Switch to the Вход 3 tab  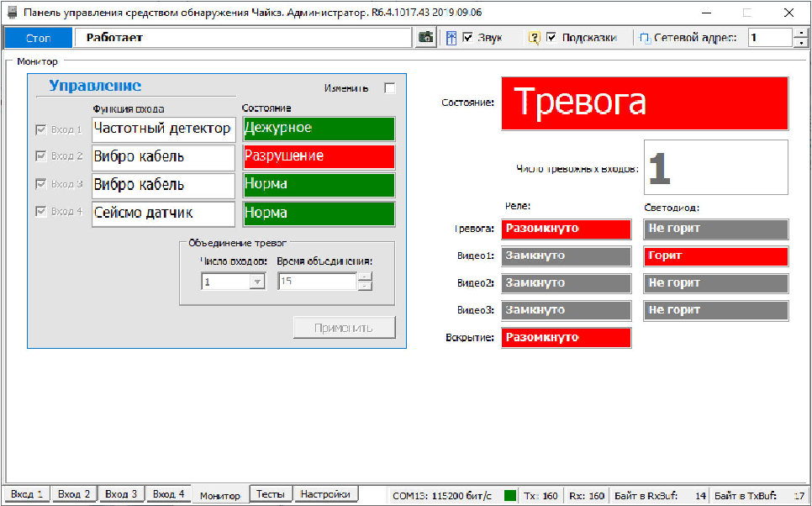[x=121, y=494]
